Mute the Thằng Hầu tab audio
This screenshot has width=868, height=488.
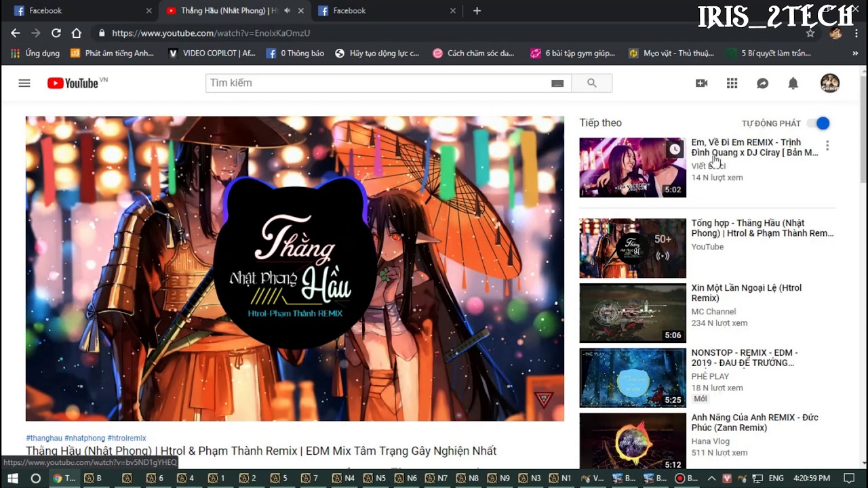[x=287, y=11]
